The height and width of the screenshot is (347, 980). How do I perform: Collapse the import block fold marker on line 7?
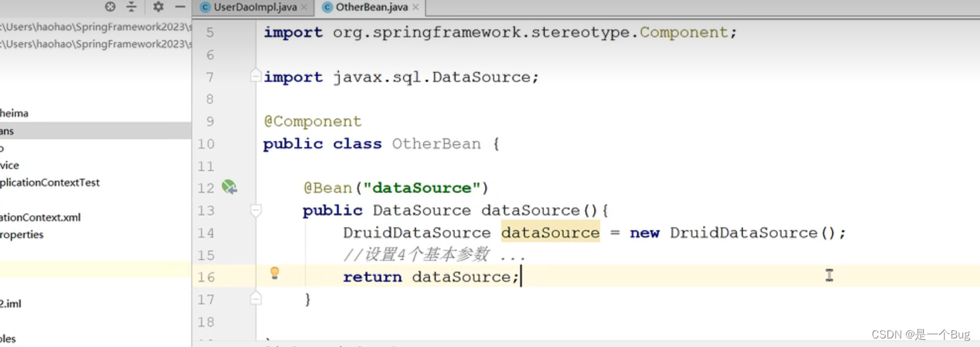click(256, 77)
